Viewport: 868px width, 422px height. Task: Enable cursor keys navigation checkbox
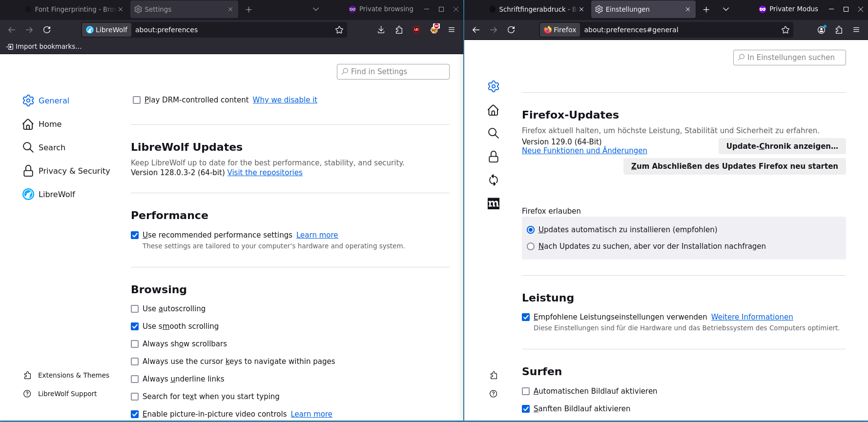pos(135,362)
